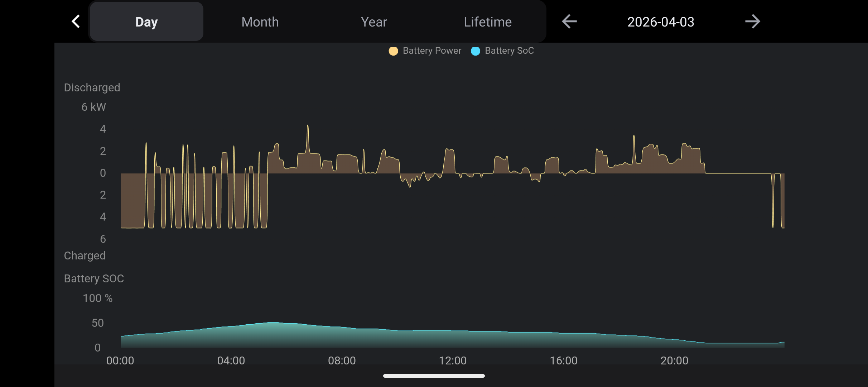This screenshot has height=387, width=868.
Task: Tap the 6 kW discharged axis label
Action: tap(93, 107)
